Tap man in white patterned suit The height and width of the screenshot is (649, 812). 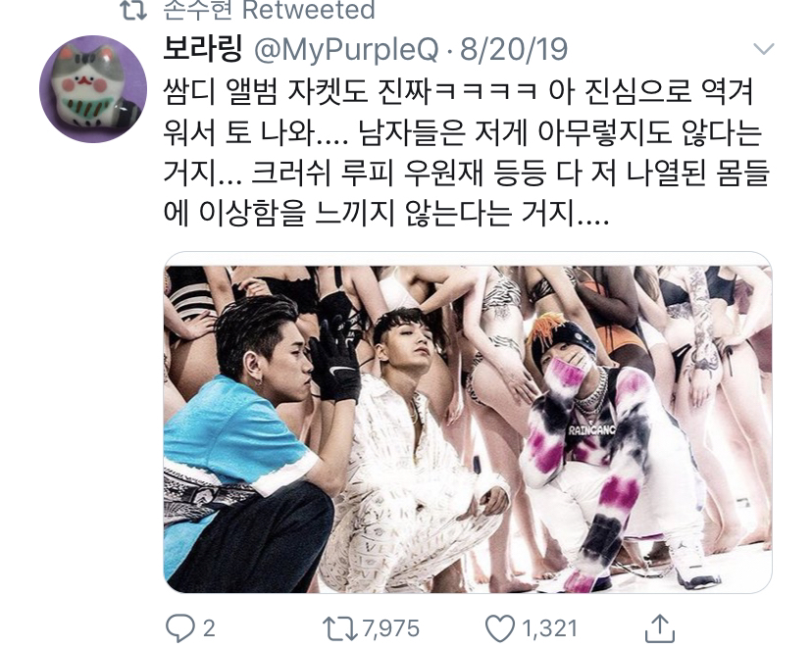point(414,456)
